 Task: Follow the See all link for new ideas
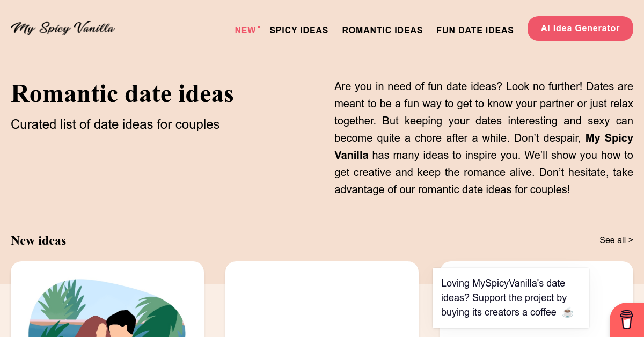point(616,240)
